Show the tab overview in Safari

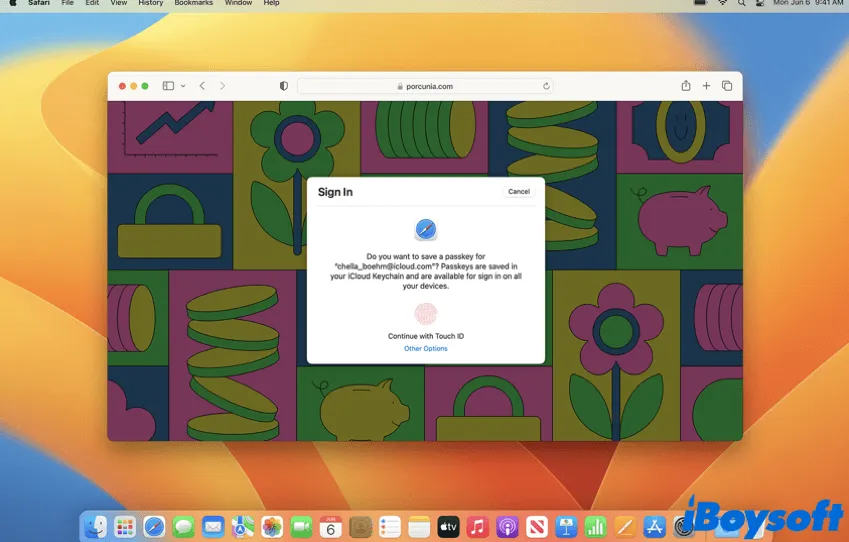pyautogui.click(x=727, y=86)
